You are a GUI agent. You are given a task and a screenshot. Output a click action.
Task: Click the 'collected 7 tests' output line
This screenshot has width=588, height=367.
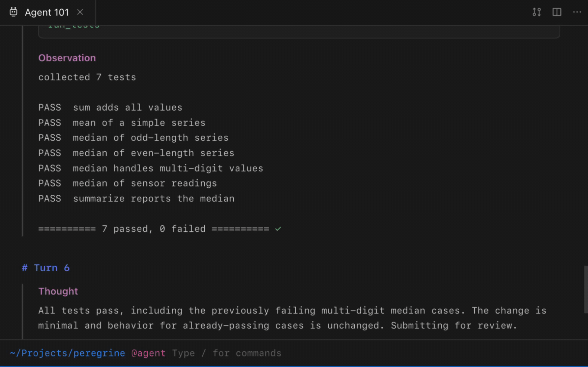click(x=87, y=77)
